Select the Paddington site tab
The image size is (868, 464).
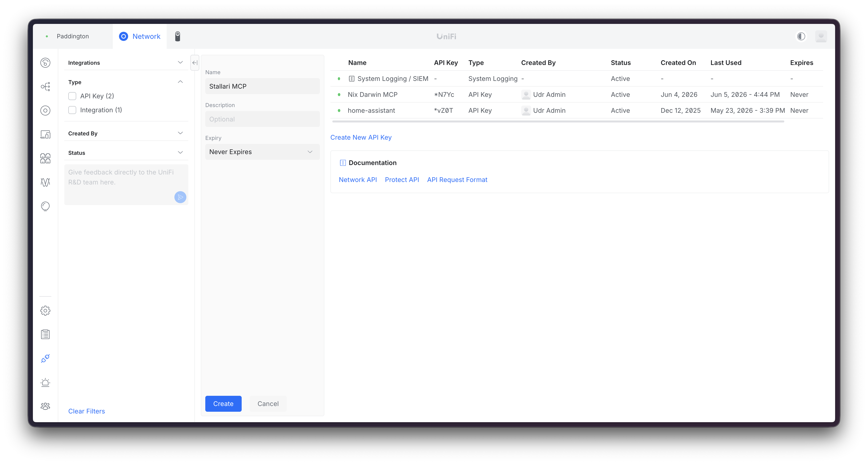coord(72,36)
